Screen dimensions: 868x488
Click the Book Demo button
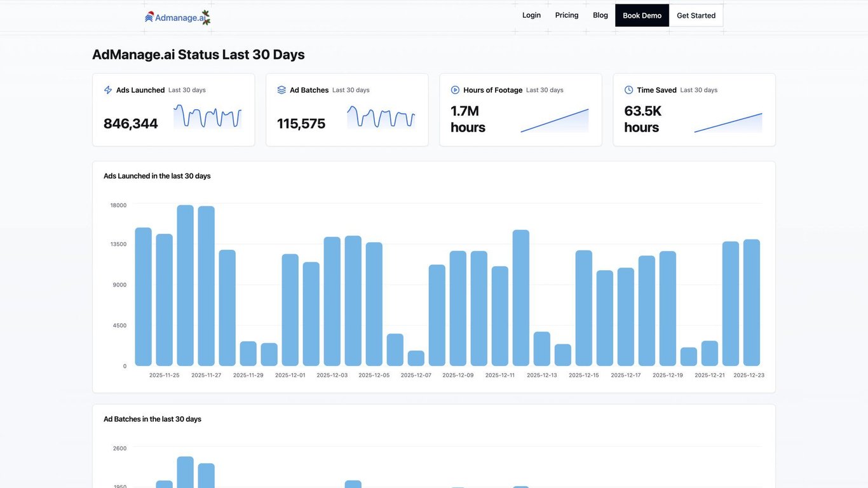[x=642, y=15]
